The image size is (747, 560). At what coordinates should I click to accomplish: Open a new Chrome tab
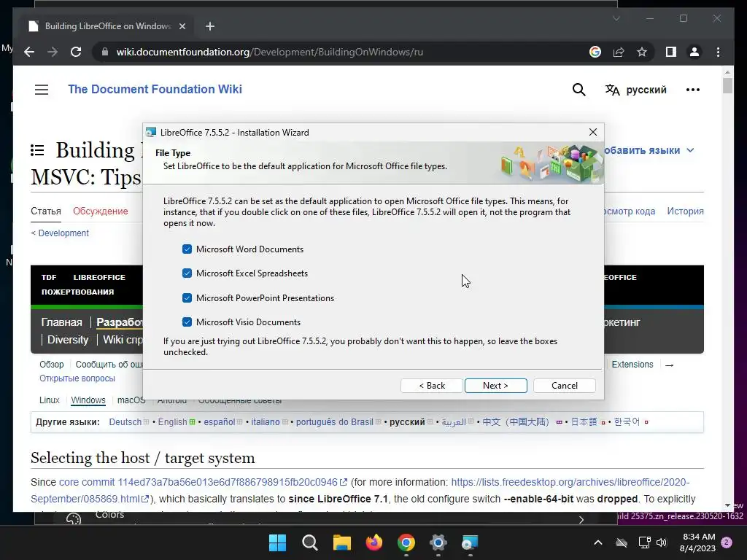pyautogui.click(x=210, y=26)
